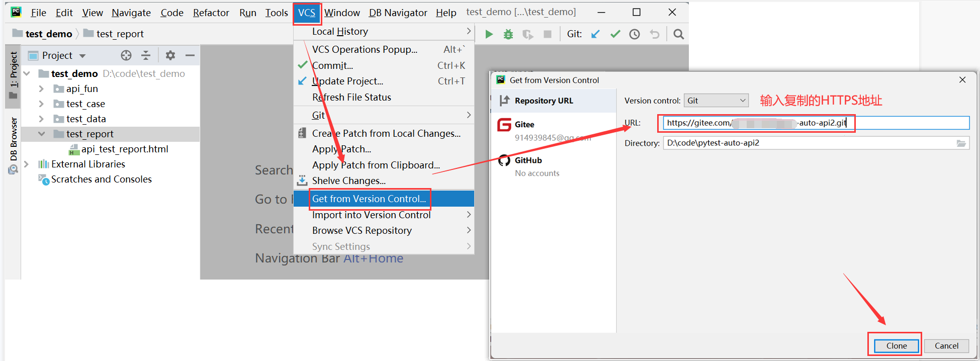980x361 pixels.
Task: Expand External Libraries node
Action: pos(27,164)
